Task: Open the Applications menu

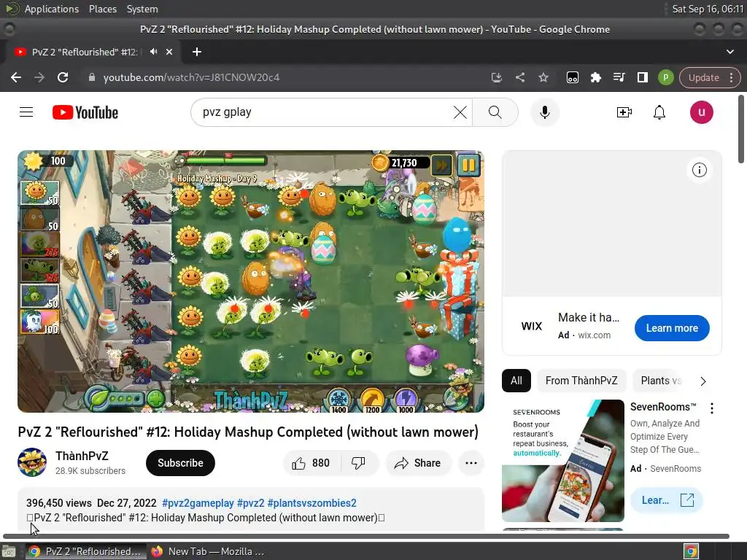Action: [x=52, y=9]
